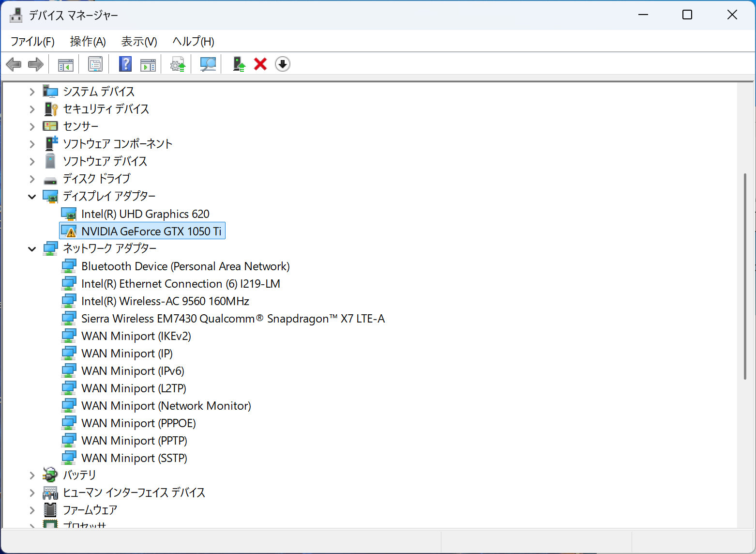Click the Properties toolbar icon
Image resolution: width=756 pixels, height=554 pixels.
[x=95, y=64]
